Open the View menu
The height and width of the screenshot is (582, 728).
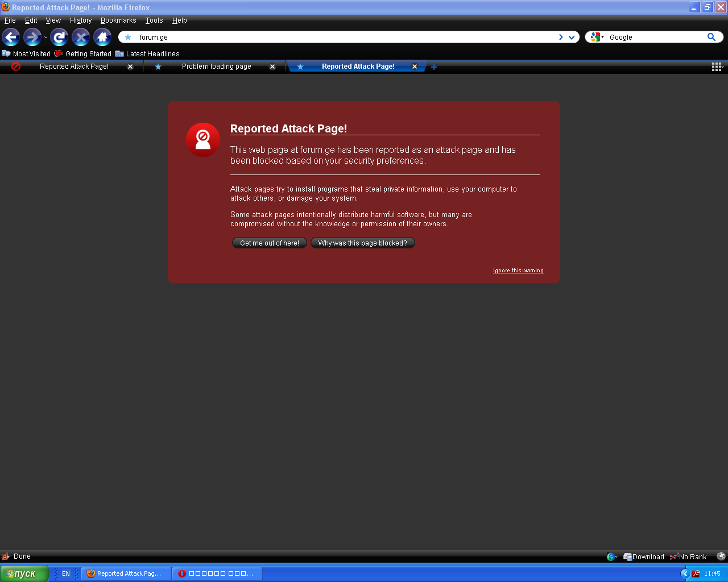pos(53,20)
